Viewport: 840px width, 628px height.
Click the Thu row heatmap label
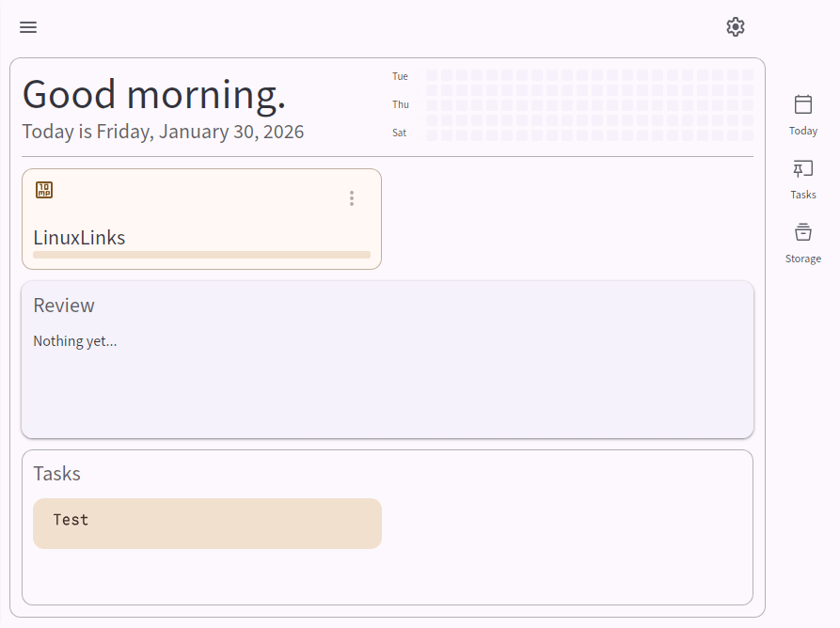point(401,105)
